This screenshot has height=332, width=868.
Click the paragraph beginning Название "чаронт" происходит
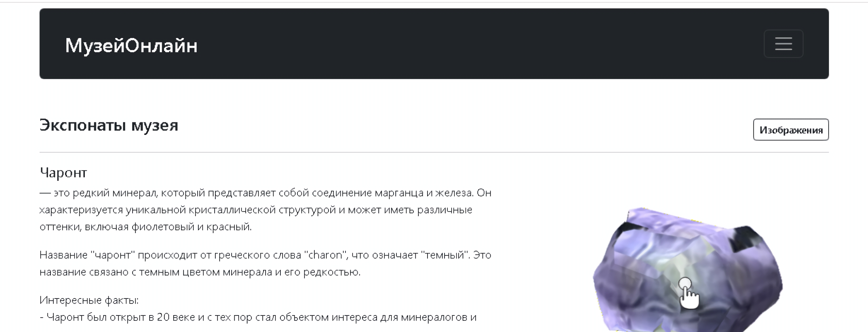tap(265, 263)
